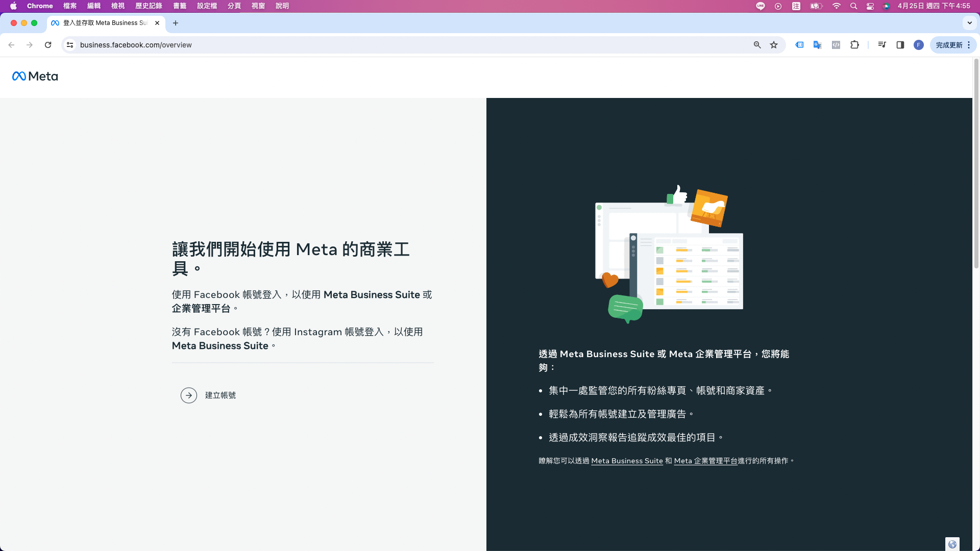
Task: Open the 書籤 menu
Action: tap(180, 6)
